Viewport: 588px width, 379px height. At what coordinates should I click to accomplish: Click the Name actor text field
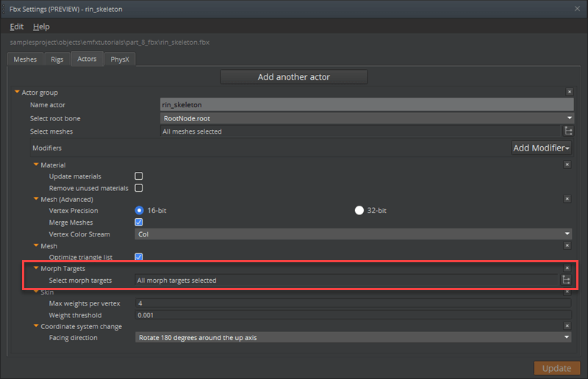[x=367, y=105]
